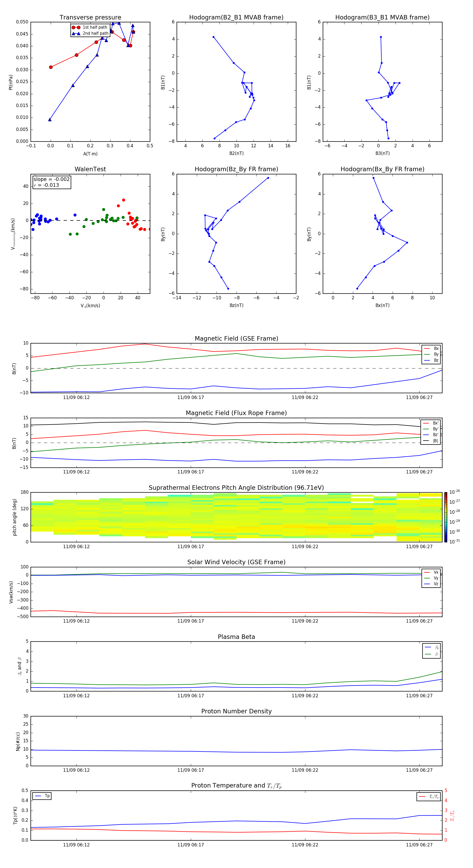Click the topmost point of the B2_B1 hodogram
Image resolution: width=473 pixels, height=868 pixels.
[213, 37]
